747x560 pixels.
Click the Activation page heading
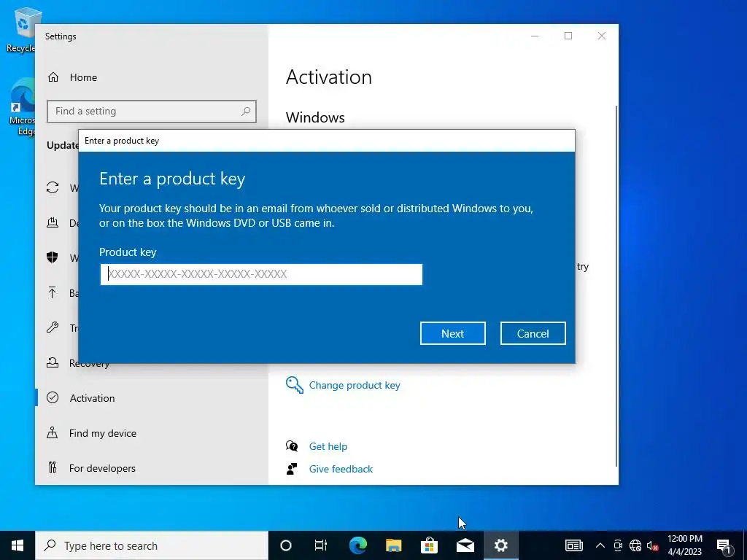tap(329, 77)
